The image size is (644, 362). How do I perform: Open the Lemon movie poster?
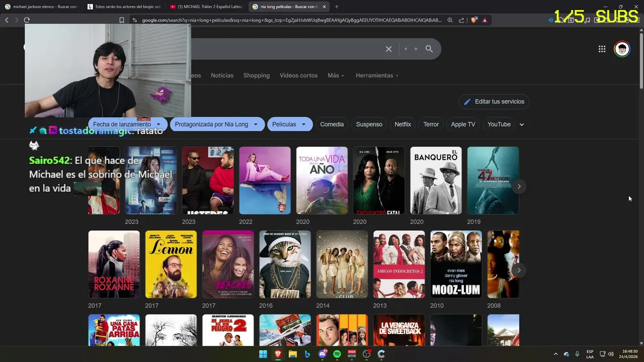tap(171, 264)
